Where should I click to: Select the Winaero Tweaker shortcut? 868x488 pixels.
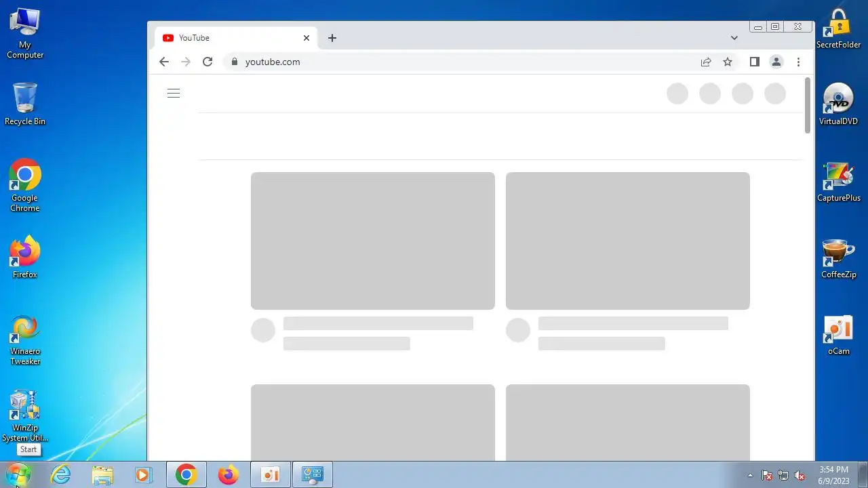tap(25, 340)
